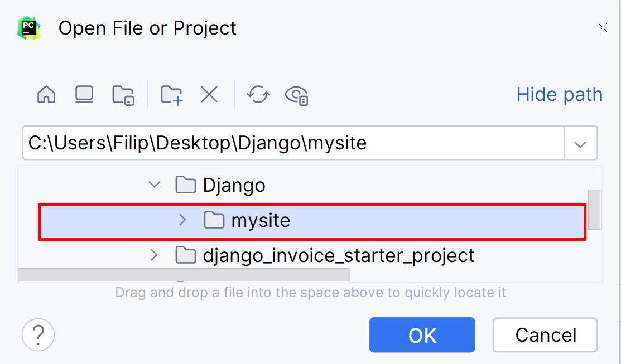Click the Hide path link
621x364 pixels.
pos(559,94)
